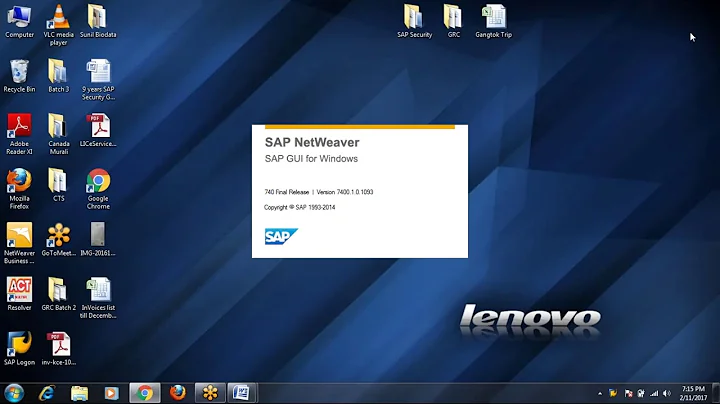This screenshot has width=720, height=404.
Task: Open the Recycle Bin
Action: (x=19, y=76)
